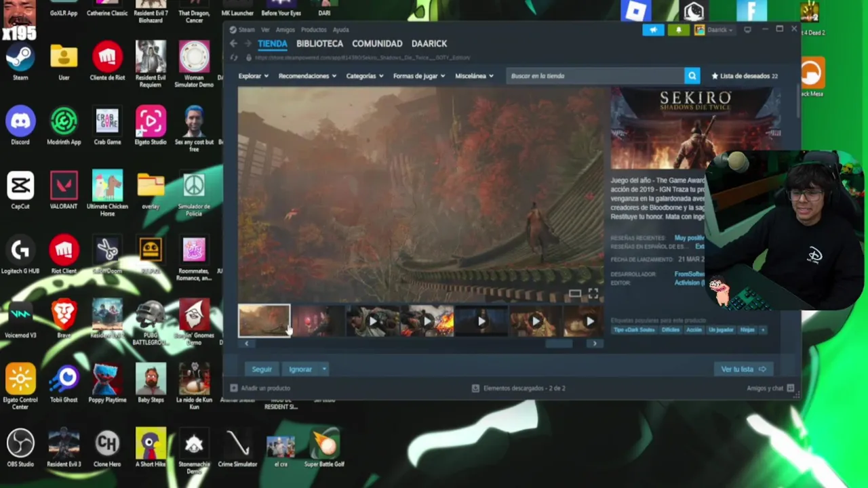Open Elgato Control Center shortcut

(x=20, y=386)
